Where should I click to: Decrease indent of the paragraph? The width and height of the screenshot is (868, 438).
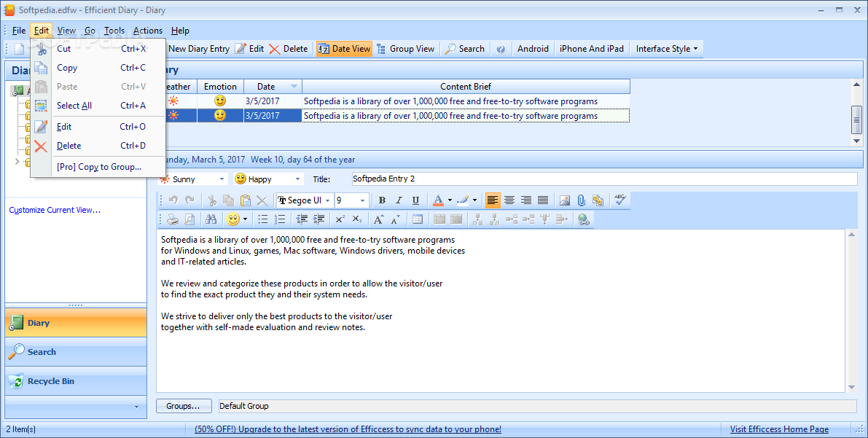pos(302,219)
